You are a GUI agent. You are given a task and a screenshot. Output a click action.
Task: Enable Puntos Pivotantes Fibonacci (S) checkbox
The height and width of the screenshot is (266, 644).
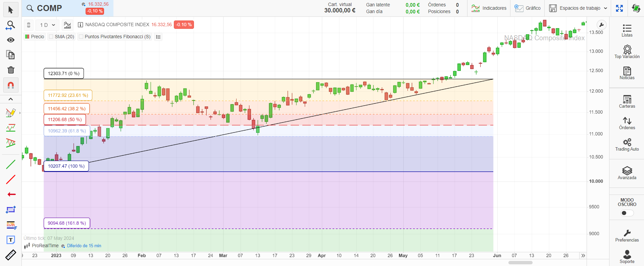81,37
